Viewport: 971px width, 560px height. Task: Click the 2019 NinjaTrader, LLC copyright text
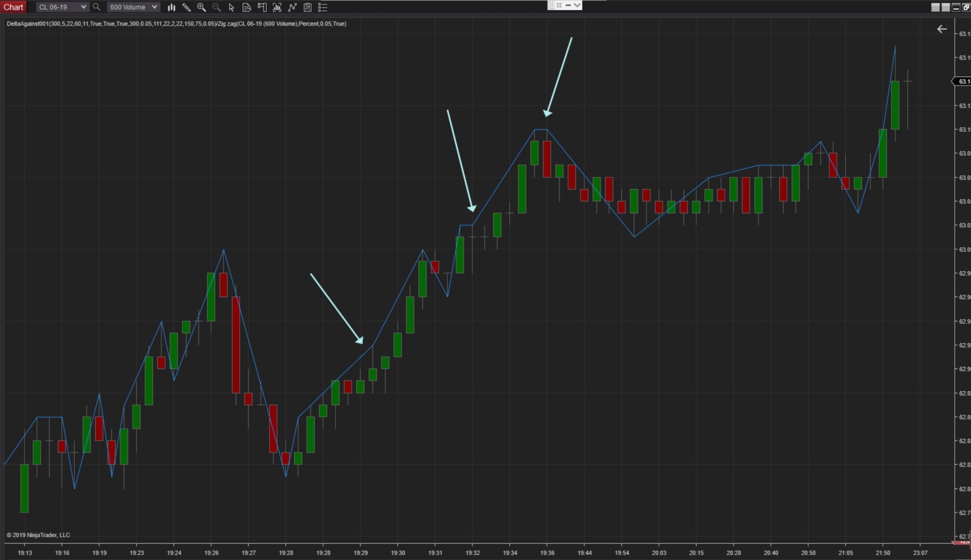(x=39, y=535)
